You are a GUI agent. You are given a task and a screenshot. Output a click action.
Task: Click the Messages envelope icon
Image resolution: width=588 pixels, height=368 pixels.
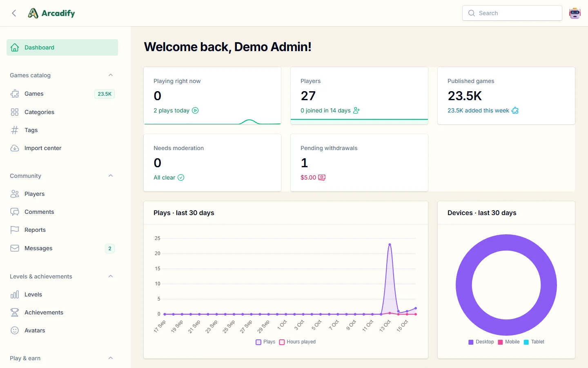15,248
